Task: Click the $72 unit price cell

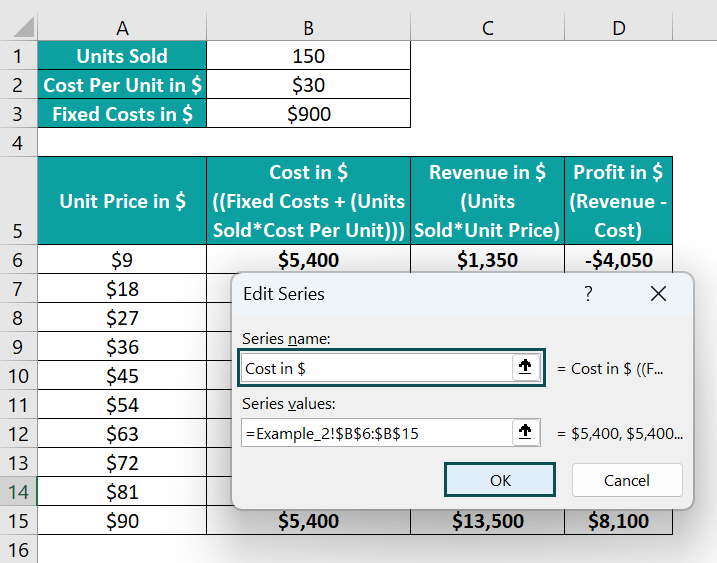Action: 122,463
